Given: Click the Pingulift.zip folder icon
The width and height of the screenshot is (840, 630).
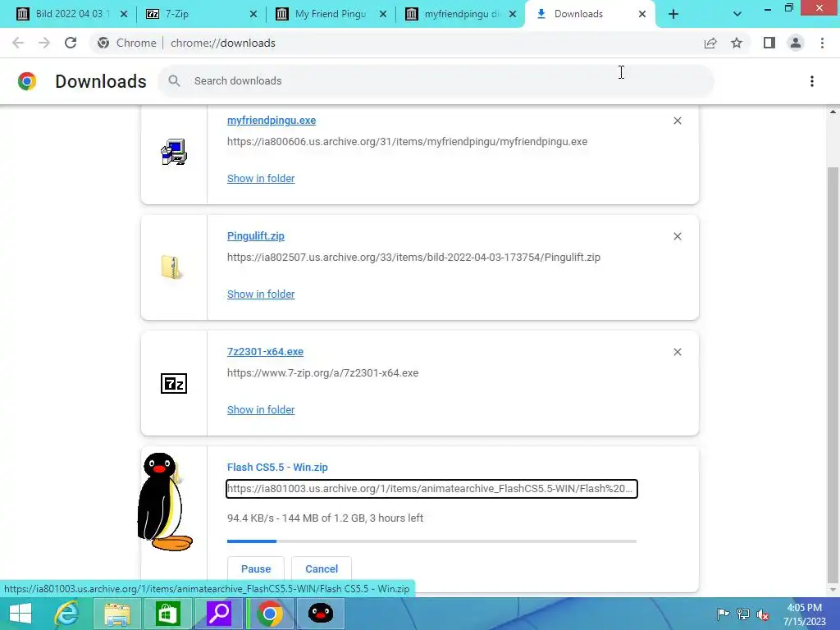Looking at the screenshot, I should click(x=172, y=267).
